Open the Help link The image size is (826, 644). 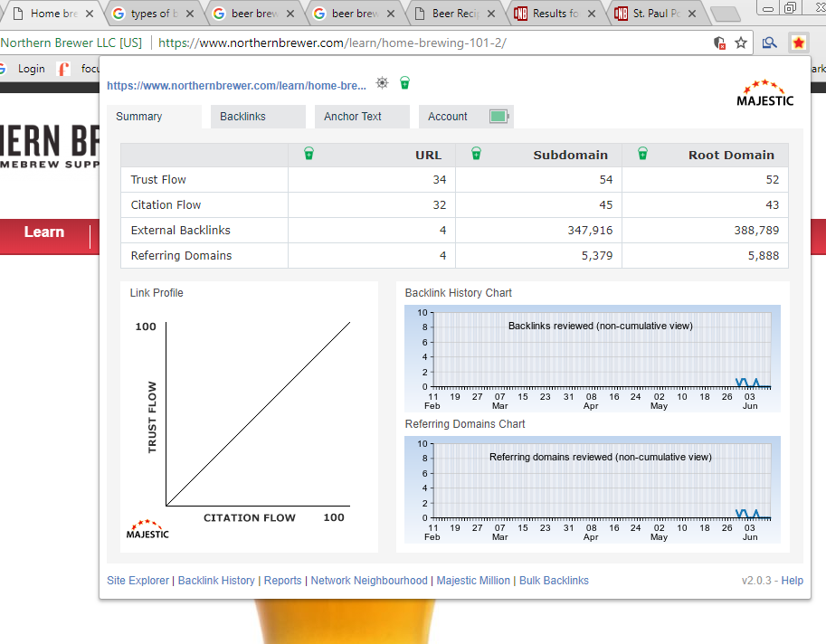coord(793,581)
